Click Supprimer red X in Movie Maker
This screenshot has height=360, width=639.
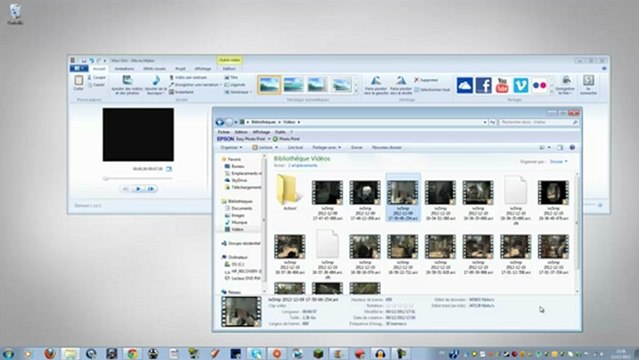click(416, 80)
